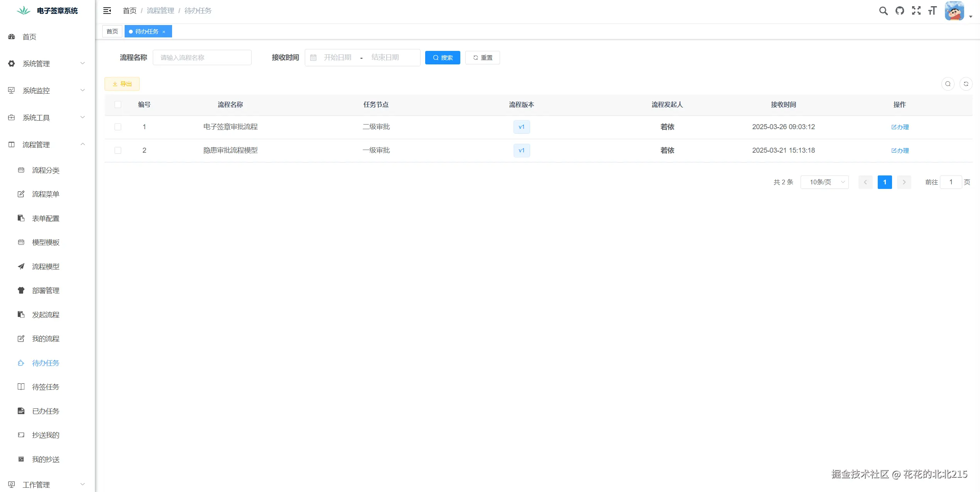Open the 10条/页 page size dropdown

[825, 182]
